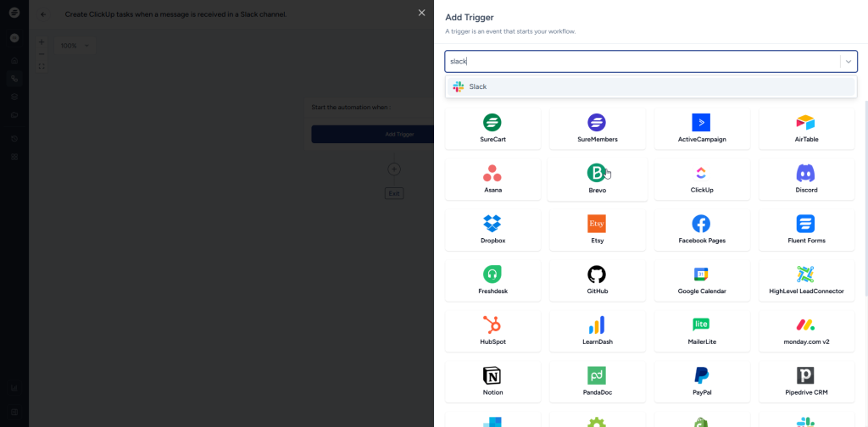This screenshot has height=427, width=868.
Task: Select the ActiveCampaign app icon
Action: click(x=701, y=123)
